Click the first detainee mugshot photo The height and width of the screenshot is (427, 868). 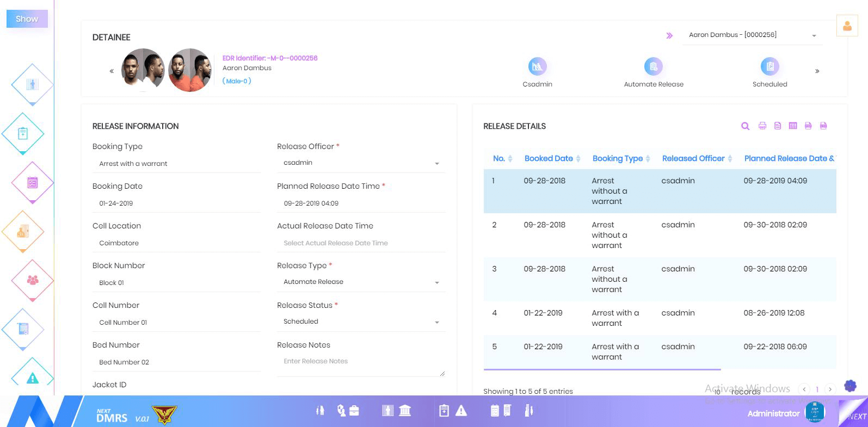click(x=143, y=70)
